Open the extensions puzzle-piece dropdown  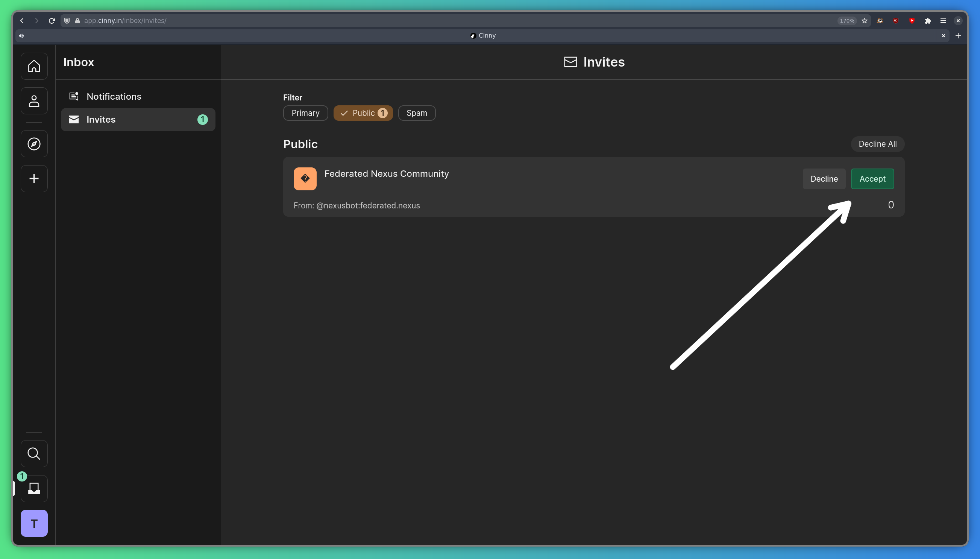tap(928, 21)
